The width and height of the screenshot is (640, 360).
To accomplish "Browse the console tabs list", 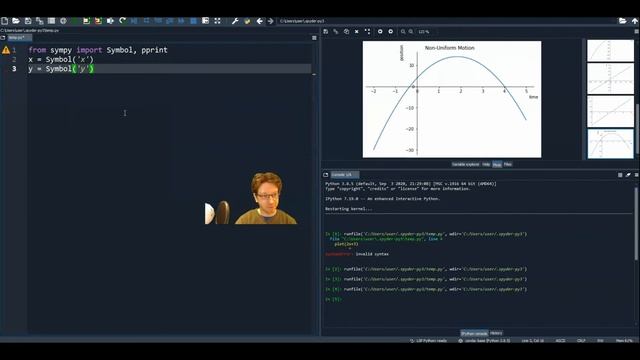I will tap(326, 175).
